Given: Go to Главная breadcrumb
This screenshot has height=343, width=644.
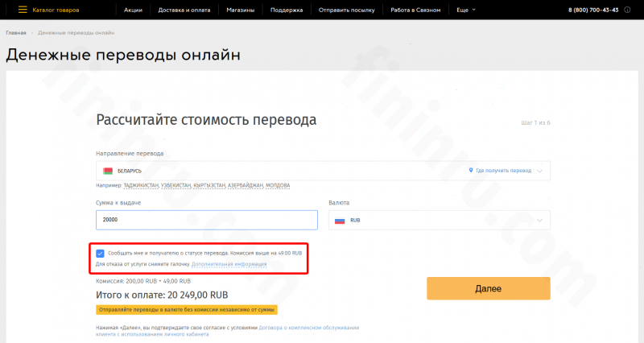Looking at the screenshot, I should 16,32.
